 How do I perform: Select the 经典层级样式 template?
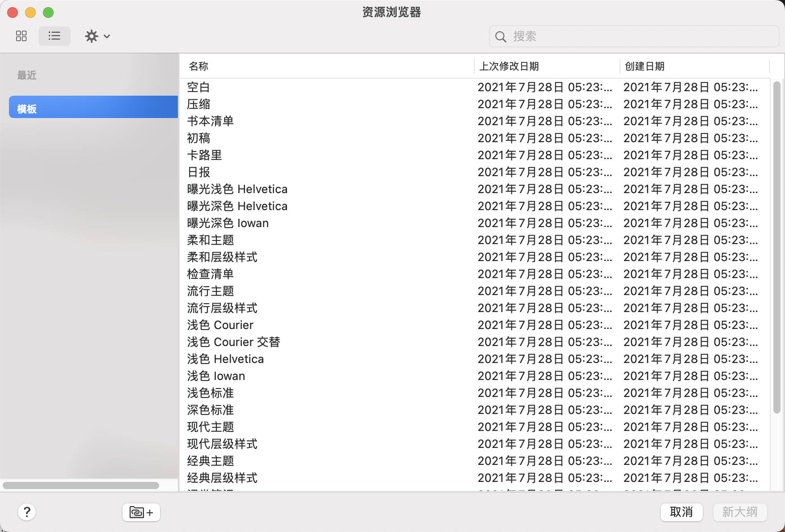tap(475, 478)
